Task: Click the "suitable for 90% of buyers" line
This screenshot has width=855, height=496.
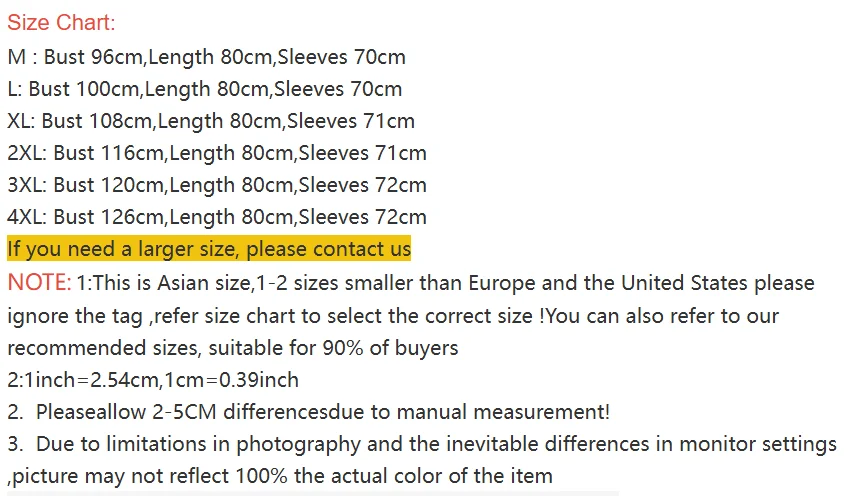Action: coord(232,348)
